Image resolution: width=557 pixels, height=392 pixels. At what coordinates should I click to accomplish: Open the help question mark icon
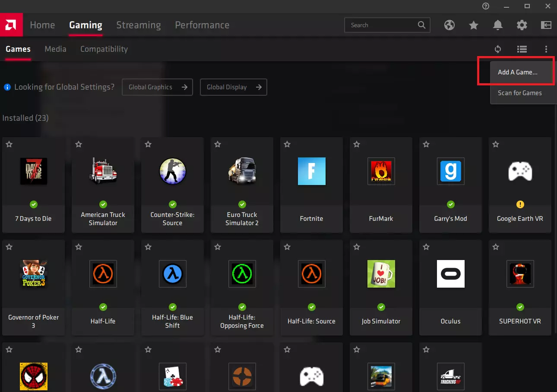click(486, 6)
